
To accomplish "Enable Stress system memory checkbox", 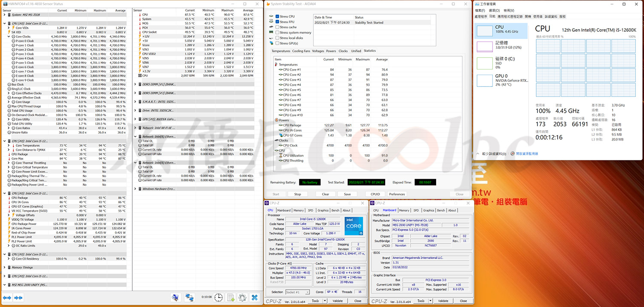I will click(x=277, y=32).
